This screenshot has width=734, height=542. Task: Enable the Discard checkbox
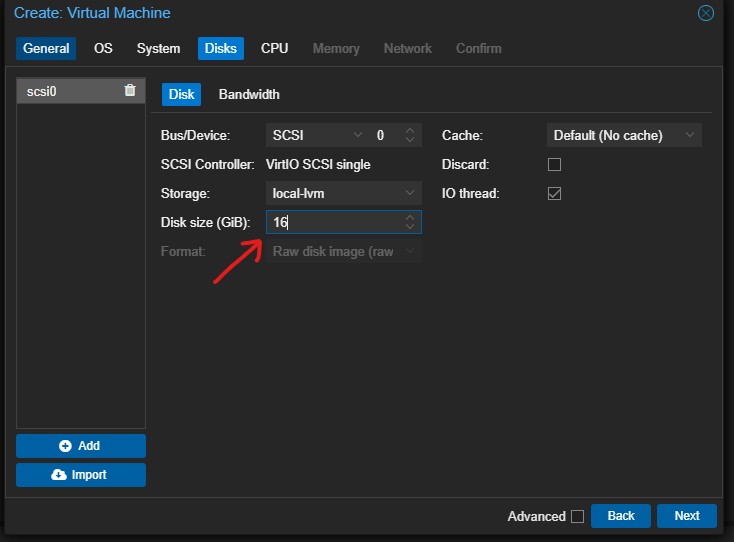(554, 164)
